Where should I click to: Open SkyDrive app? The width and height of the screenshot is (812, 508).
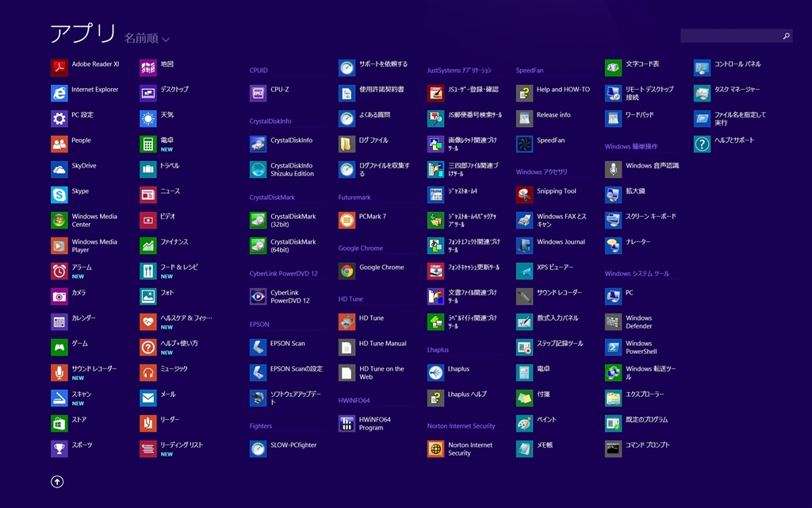point(74,170)
